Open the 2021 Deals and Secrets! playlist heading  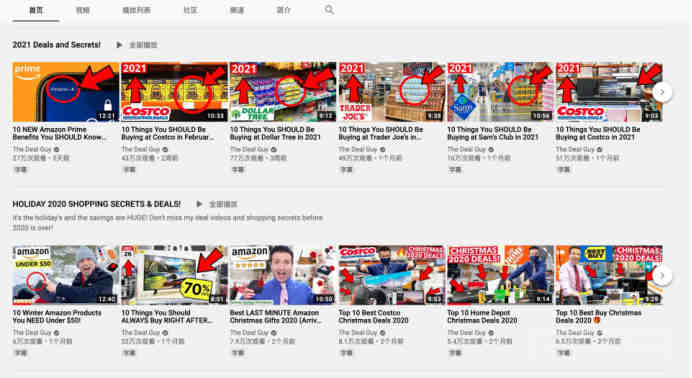tap(56, 45)
